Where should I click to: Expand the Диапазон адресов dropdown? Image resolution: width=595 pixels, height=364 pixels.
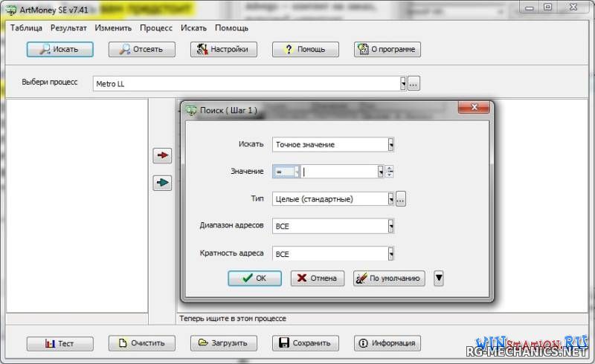(x=390, y=226)
